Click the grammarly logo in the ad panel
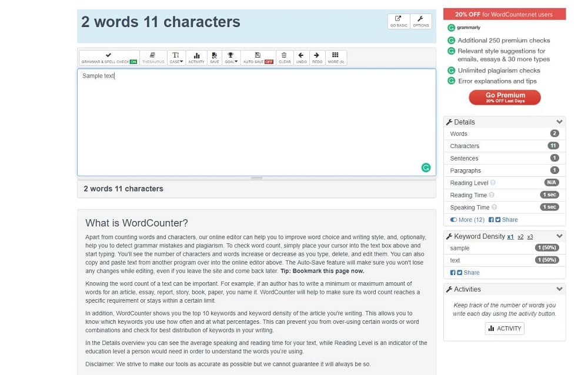The height and width of the screenshot is (375, 588). (x=465, y=28)
